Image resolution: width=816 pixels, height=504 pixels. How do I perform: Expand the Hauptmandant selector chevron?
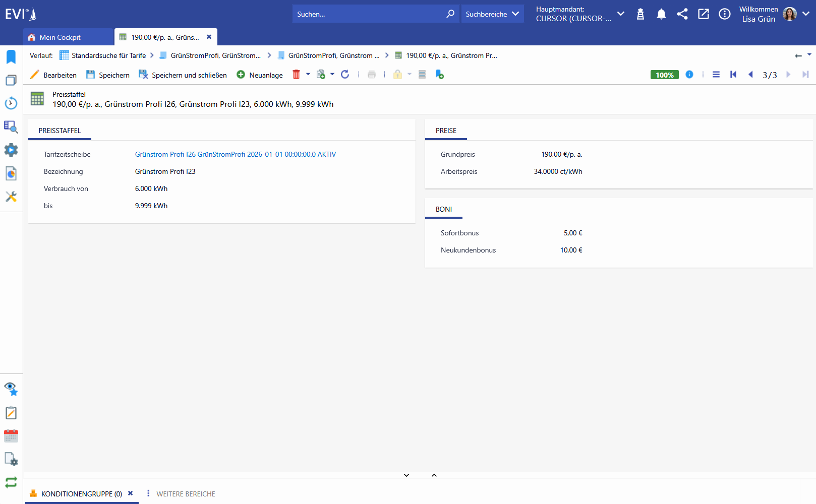[621, 14]
